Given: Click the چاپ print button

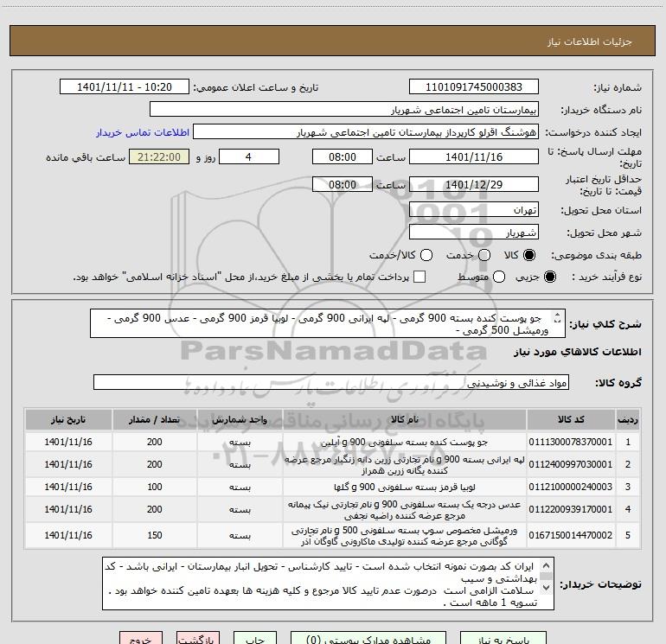Looking at the screenshot, I should 255,638.
